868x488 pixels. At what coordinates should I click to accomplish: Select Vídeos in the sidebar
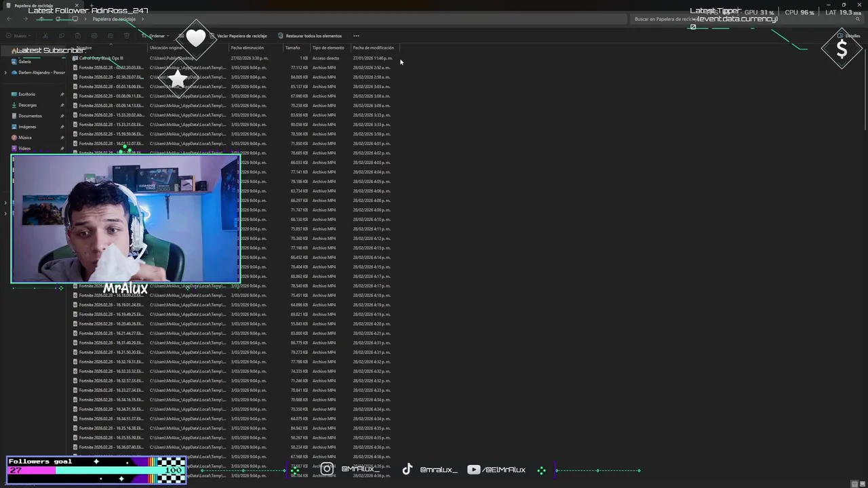point(24,148)
